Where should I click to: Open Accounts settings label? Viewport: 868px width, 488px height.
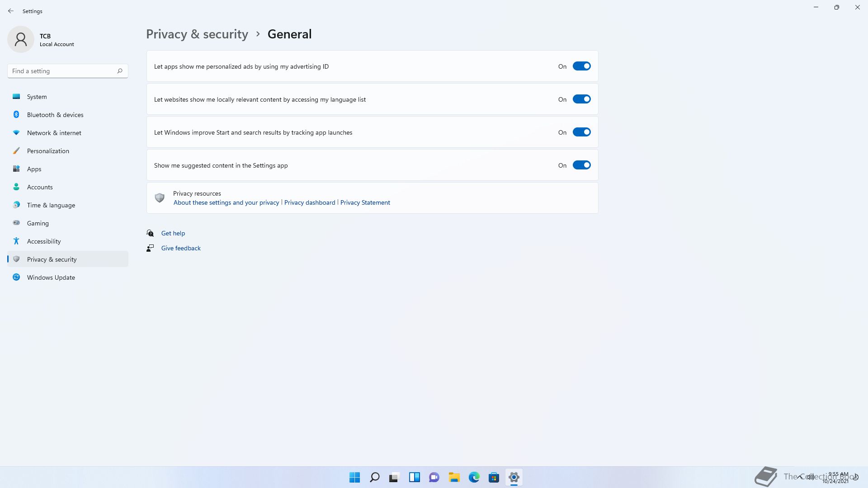pos(40,187)
